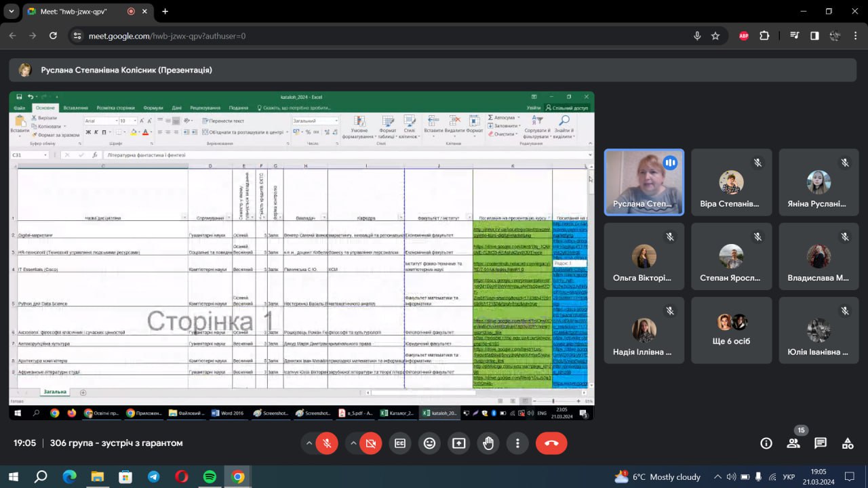Go back using Chrome's back arrow
This screenshot has height=488, width=868.
click(12, 36)
